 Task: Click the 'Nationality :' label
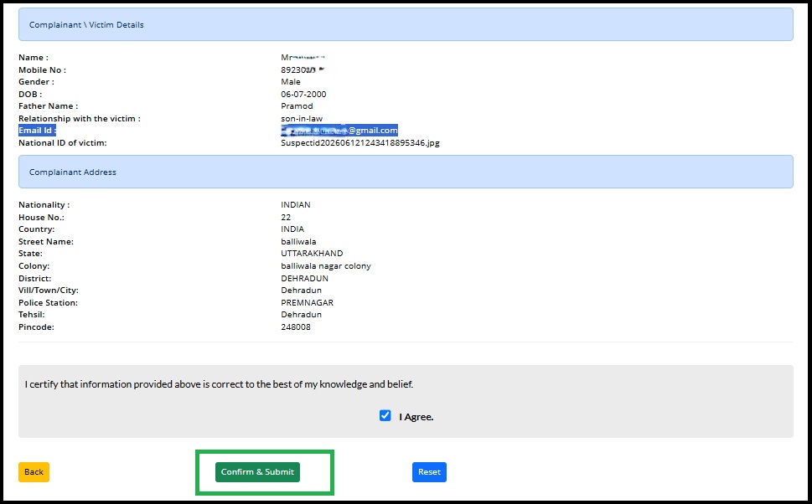44,205
